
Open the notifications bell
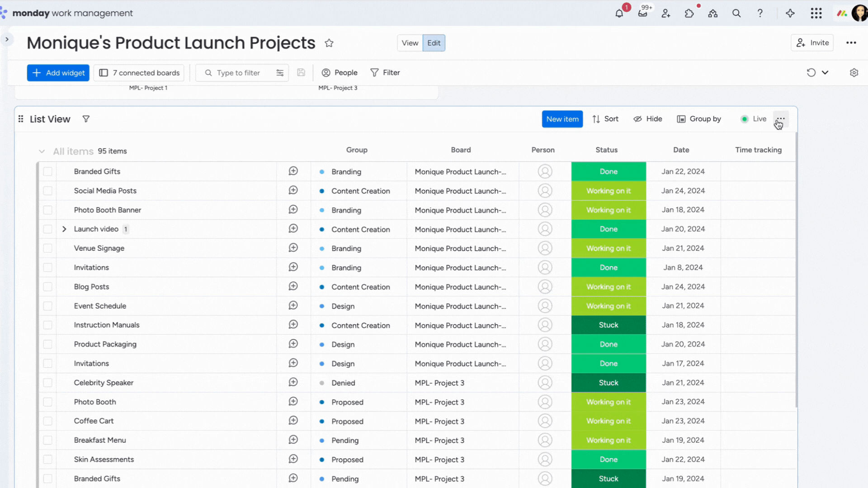coord(619,14)
